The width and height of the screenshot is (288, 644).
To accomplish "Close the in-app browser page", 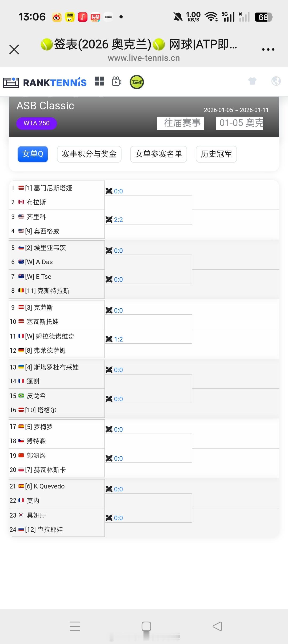I will point(14,50).
